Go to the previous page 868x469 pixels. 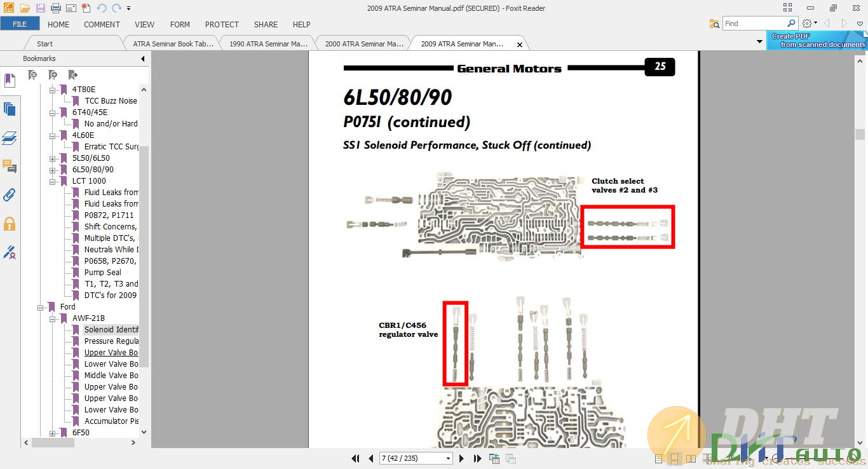[x=370, y=458]
